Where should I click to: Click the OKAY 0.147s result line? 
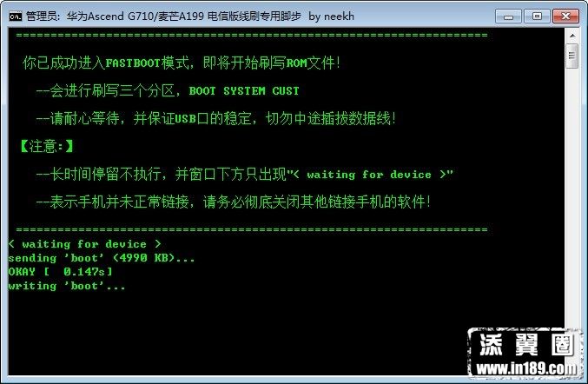coord(60,272)
